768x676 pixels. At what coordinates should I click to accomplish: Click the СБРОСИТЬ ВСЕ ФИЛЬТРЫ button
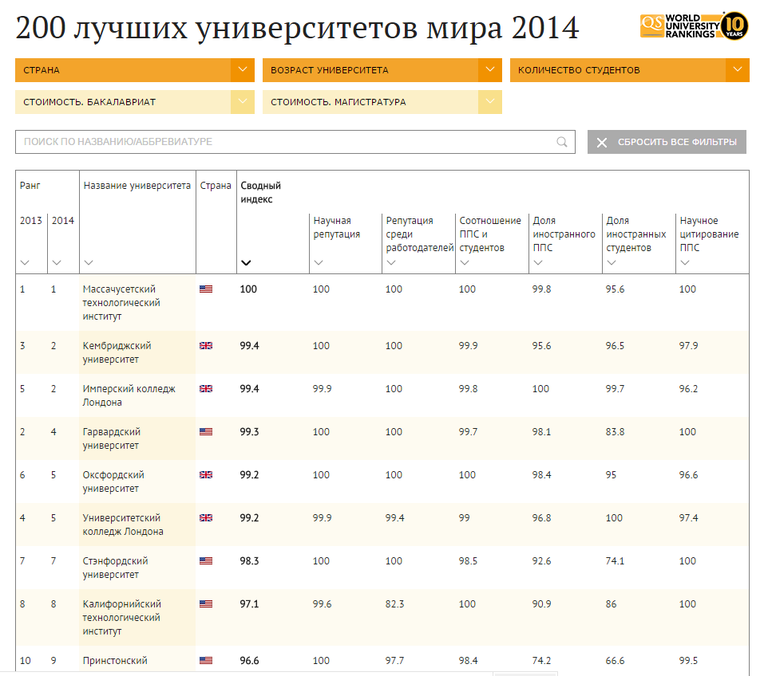click(667, 142)
